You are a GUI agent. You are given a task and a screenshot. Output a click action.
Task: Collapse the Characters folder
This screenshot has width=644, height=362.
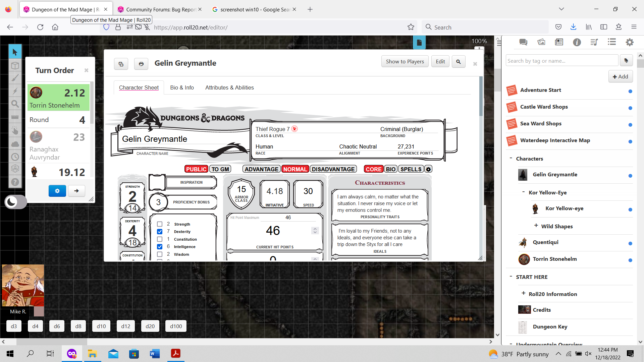pyautogui.click(x=511, y=158)
